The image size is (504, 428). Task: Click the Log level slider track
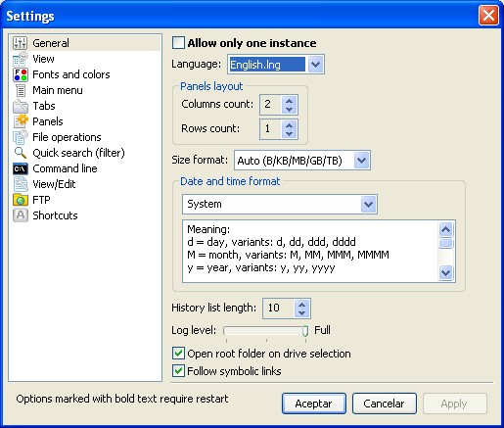coord(266,331)
